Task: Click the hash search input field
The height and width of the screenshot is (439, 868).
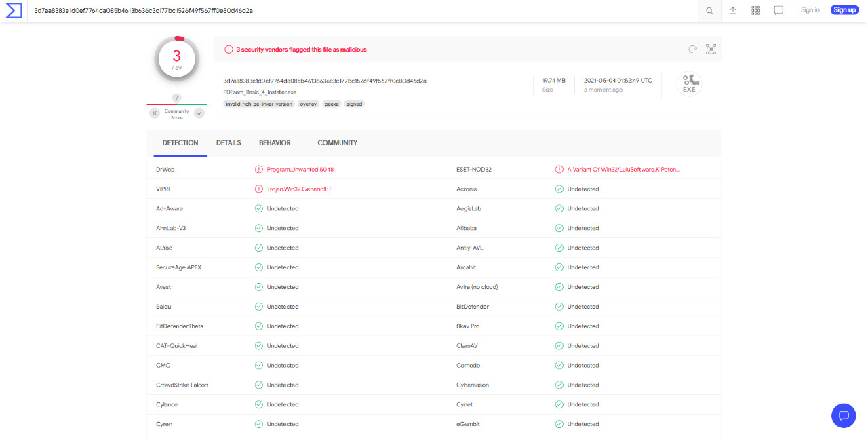Action: coord(363,11)
